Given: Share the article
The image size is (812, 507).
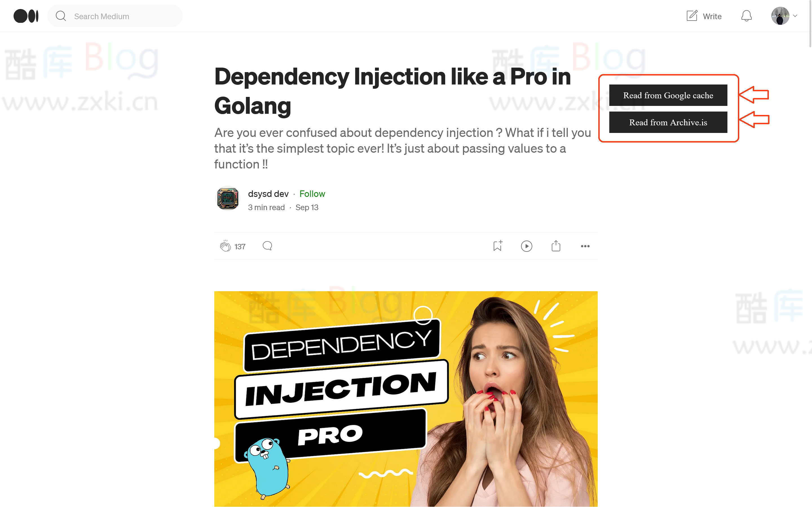Looking at the screenshot, I should tap(556, 246).
